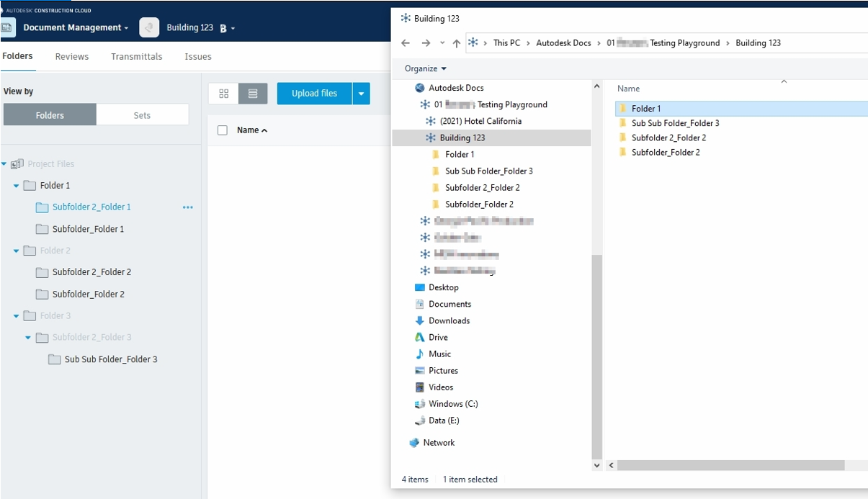Click the Autodesk Docs icon in Explorer sidebar
This screenshot has height=499, width=868.
pos(419,86)
